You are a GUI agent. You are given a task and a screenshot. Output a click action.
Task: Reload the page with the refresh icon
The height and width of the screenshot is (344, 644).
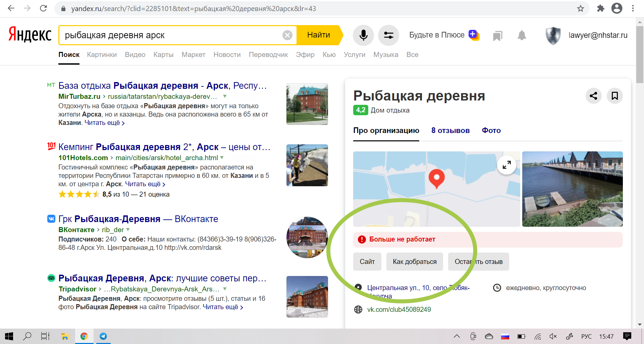[43, 8]
